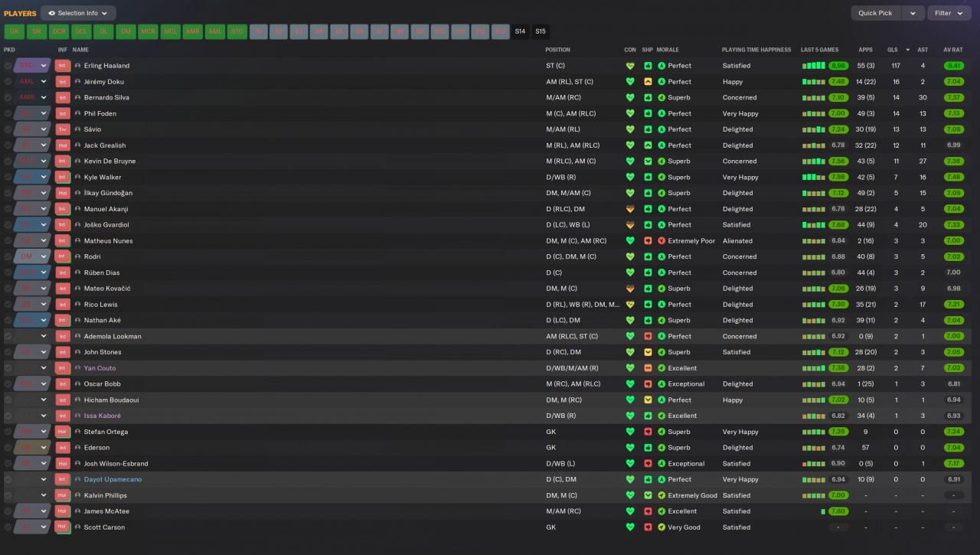
Task: Open Issa Kaboré's player profile
Action: coord(102,416)
